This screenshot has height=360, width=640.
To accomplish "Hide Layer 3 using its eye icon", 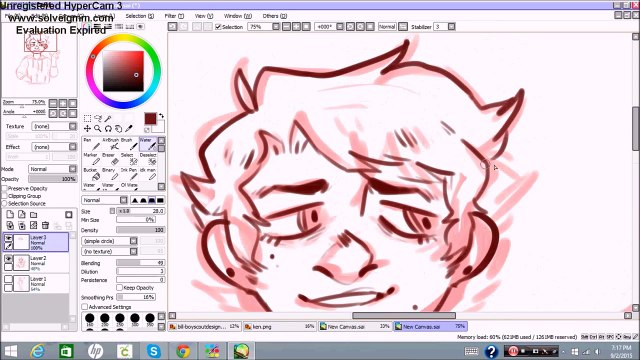I will [8, 238].
